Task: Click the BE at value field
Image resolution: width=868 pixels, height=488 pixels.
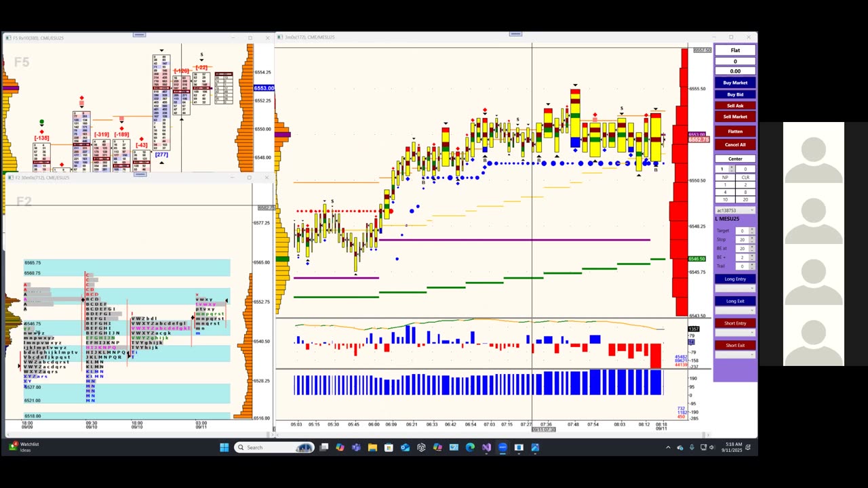Action: (x=742, y=249)
